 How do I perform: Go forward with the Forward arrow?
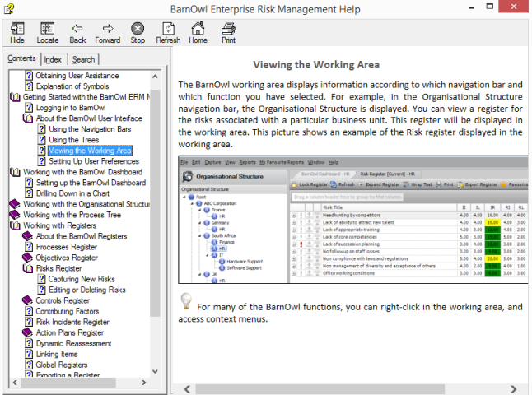108,29
